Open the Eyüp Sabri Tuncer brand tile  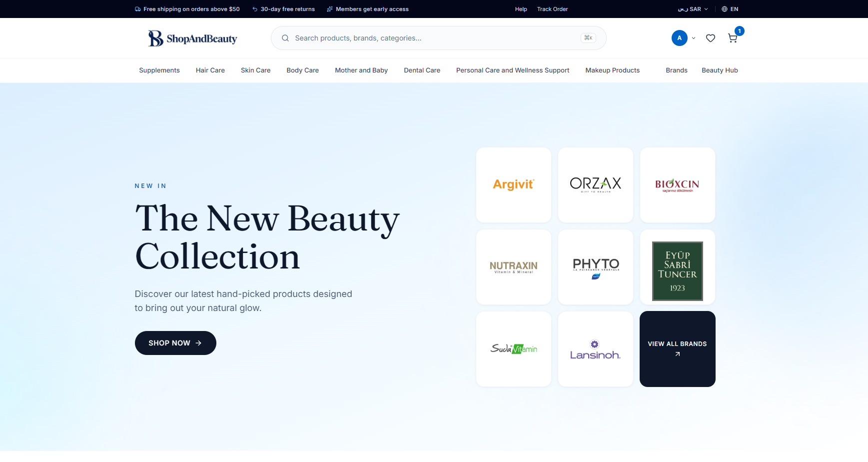678,267
